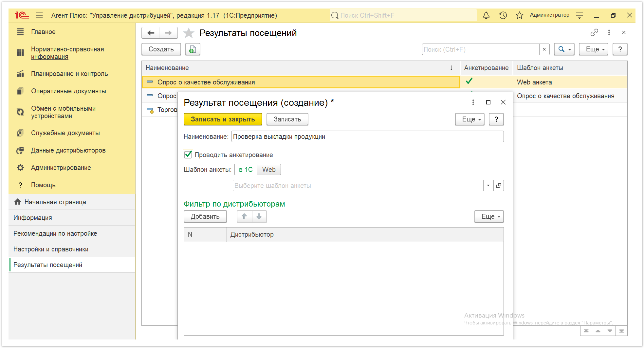Focus the Наименование input field
Screen dimensions: 644x348
point(367,137)
